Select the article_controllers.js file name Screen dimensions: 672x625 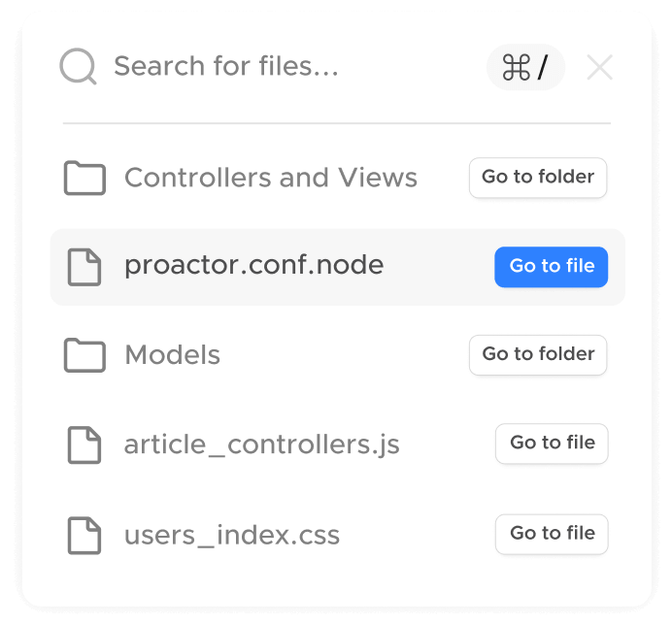[x=262, y=445]
